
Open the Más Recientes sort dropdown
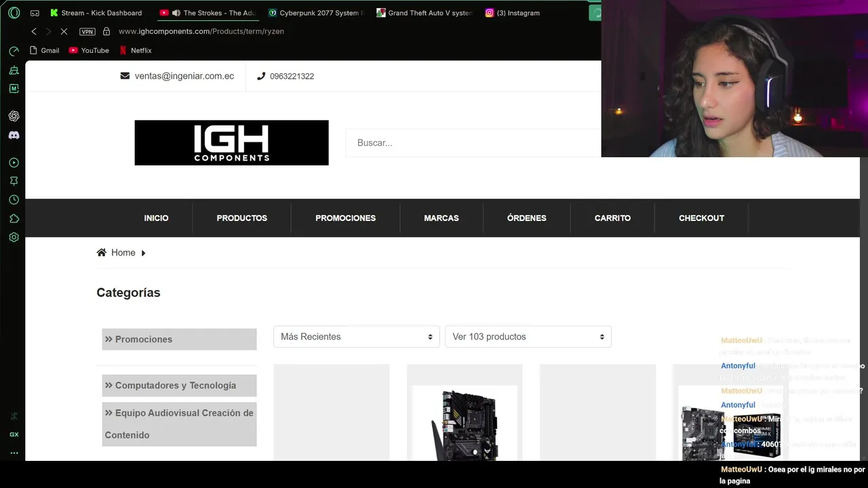pyautogui.click(x=357, y=337)
